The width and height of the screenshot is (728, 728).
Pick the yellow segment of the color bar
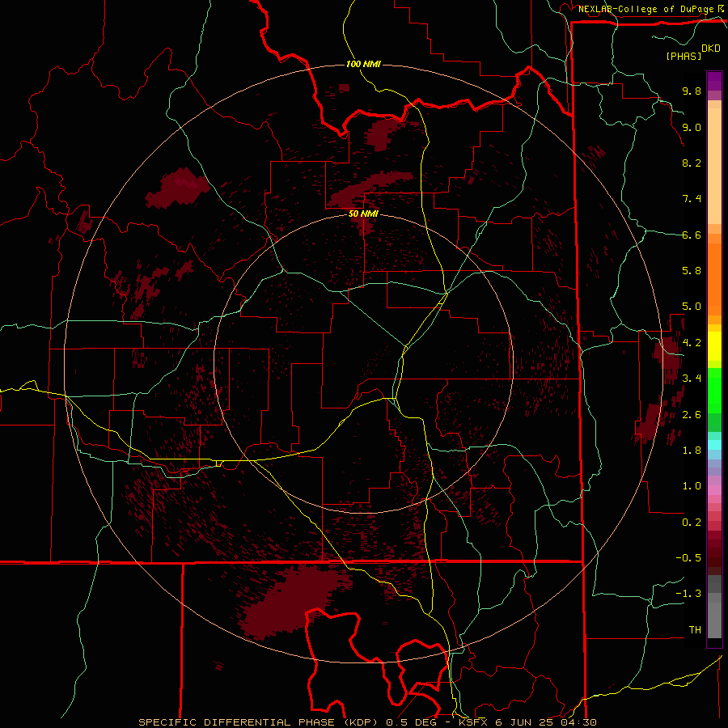(x=714, y=346)
